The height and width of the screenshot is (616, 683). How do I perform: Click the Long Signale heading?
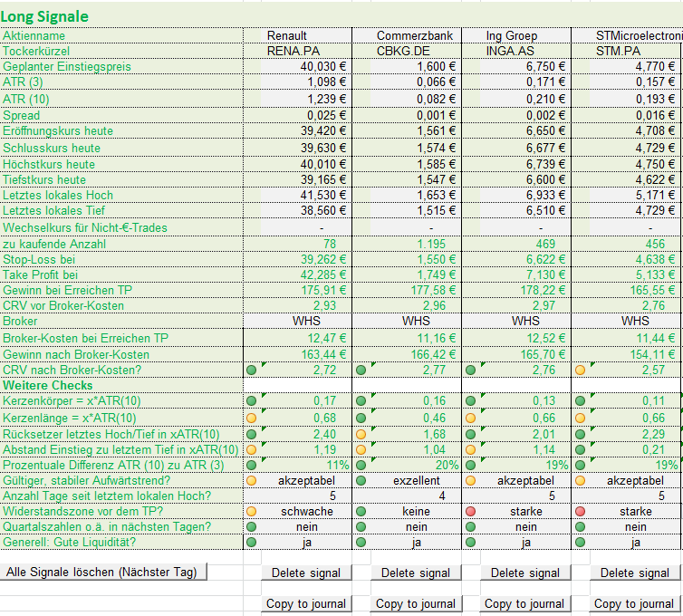pos(44,16)
